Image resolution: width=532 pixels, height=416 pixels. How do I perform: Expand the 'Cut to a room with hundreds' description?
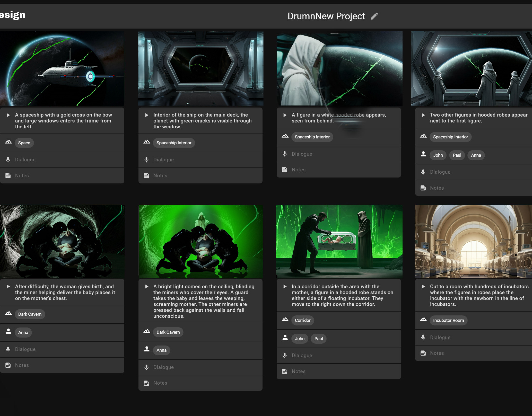(x=423, y=287)
